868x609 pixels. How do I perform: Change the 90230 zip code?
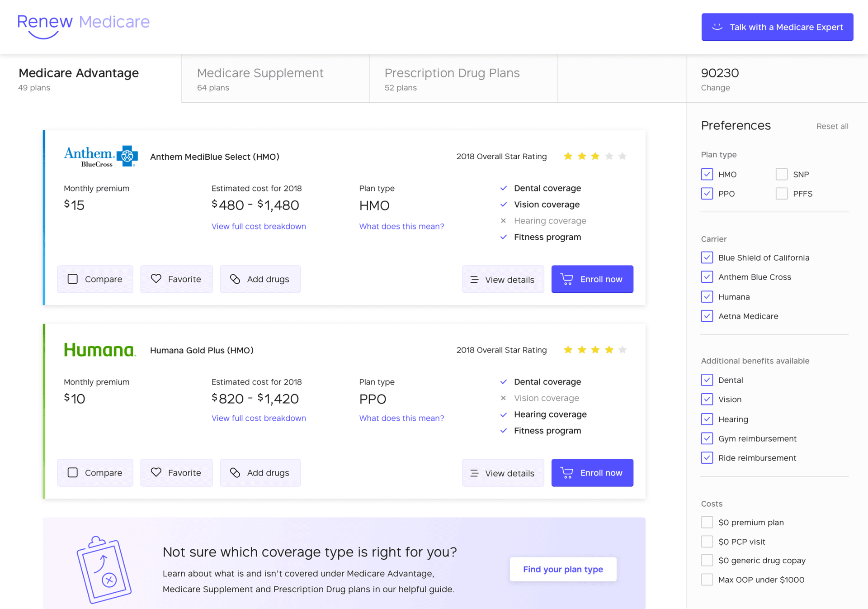715,88
